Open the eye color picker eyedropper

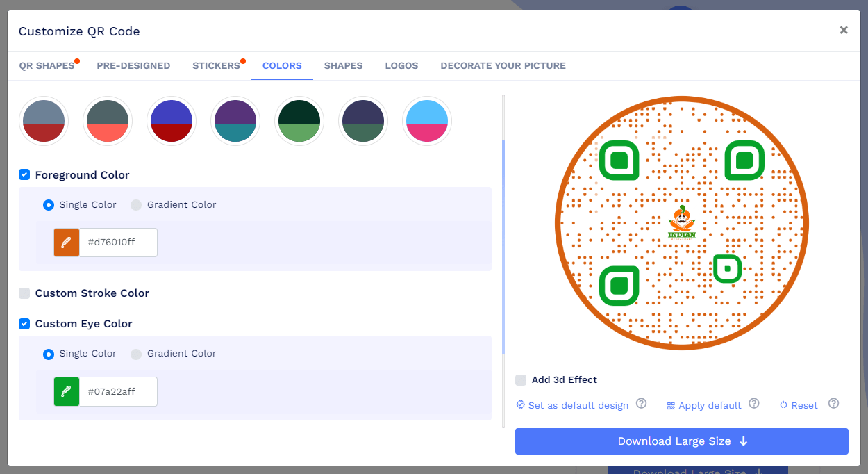(x=65, y=391)
